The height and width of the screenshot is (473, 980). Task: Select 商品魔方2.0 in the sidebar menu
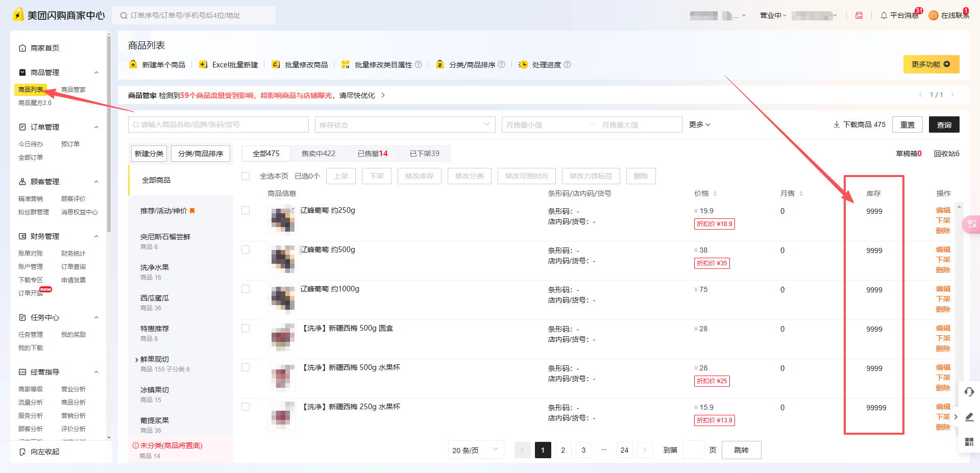[x=34, y=103]
